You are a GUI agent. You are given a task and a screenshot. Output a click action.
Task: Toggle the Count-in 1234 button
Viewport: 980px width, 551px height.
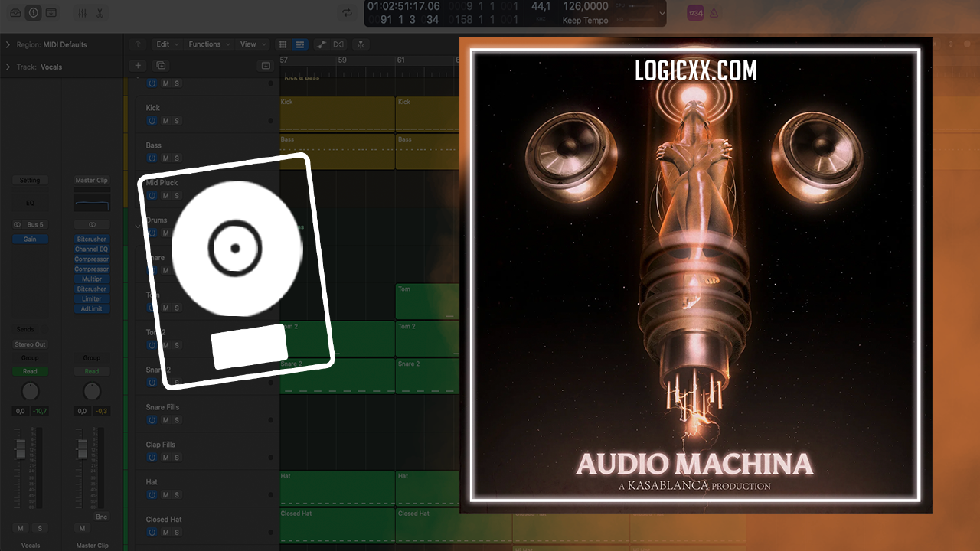695,12
